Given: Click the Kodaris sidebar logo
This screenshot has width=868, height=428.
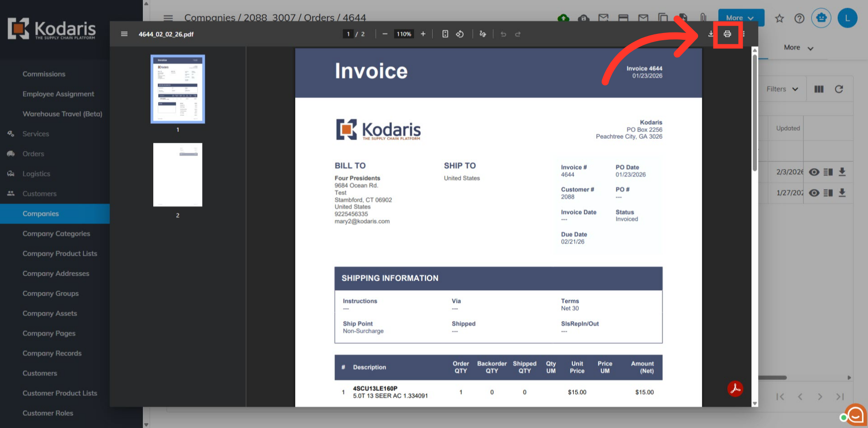Looking at the screenshot, I should tap(52, 29).
